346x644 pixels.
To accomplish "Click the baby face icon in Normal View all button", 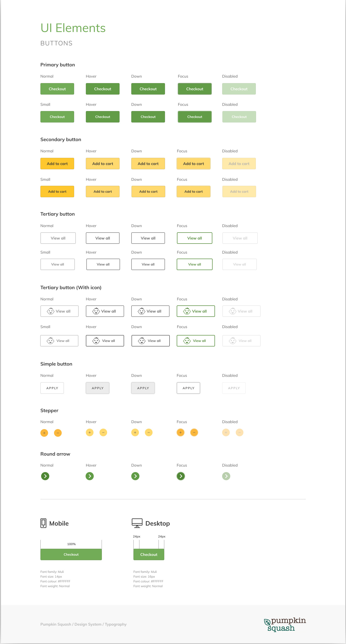I will [x=51, y=311].
